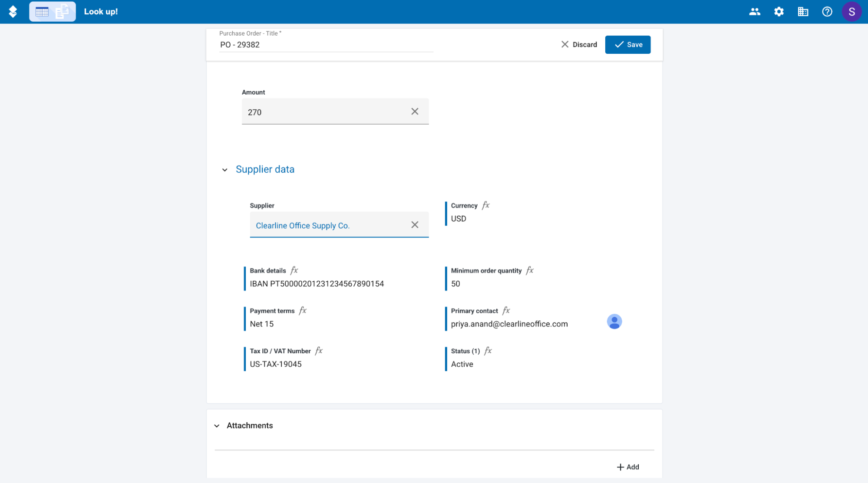
Task: Save the purchase order
Action: pos(627,45)
